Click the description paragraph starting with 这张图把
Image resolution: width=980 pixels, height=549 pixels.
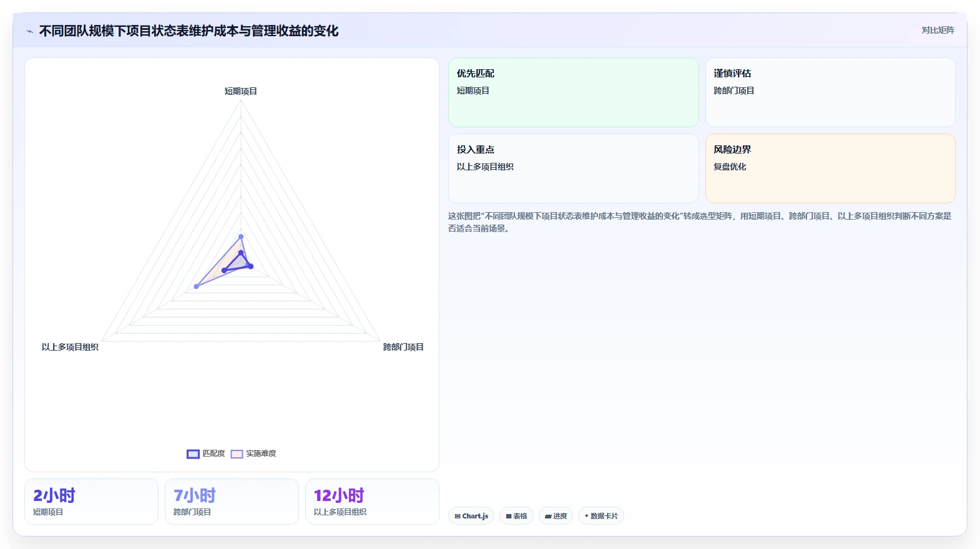(700, 222)
